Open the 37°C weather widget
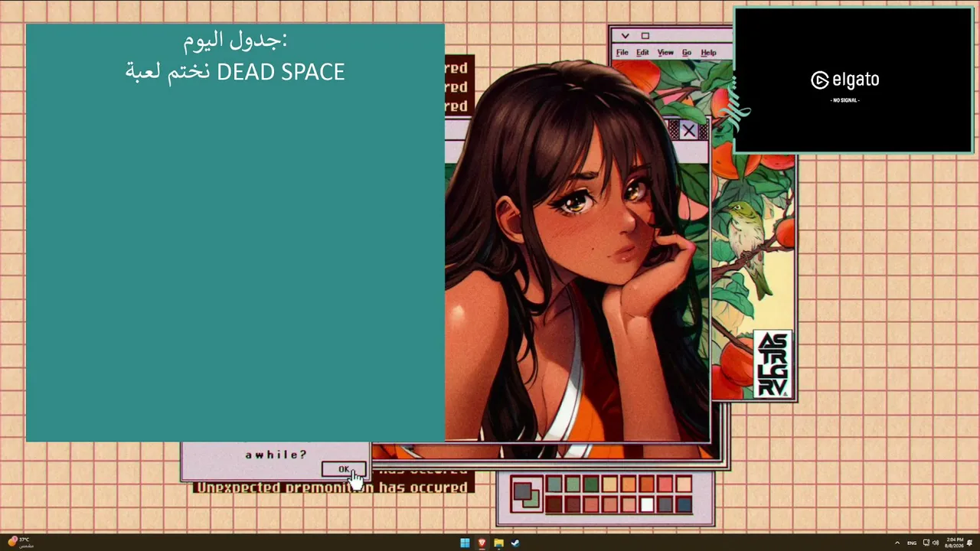The image size is (980, 551). [x=19, y=543]
